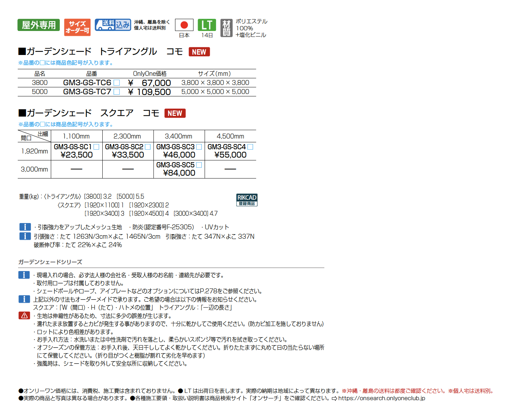Click product number GM3-GS-SC5
Viewport: 522px width, 420px height.
pyautogui.click(x=175, y=165)
